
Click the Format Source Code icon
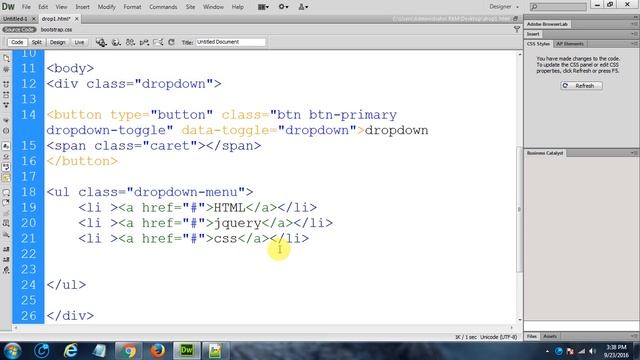tap(6, 270)
